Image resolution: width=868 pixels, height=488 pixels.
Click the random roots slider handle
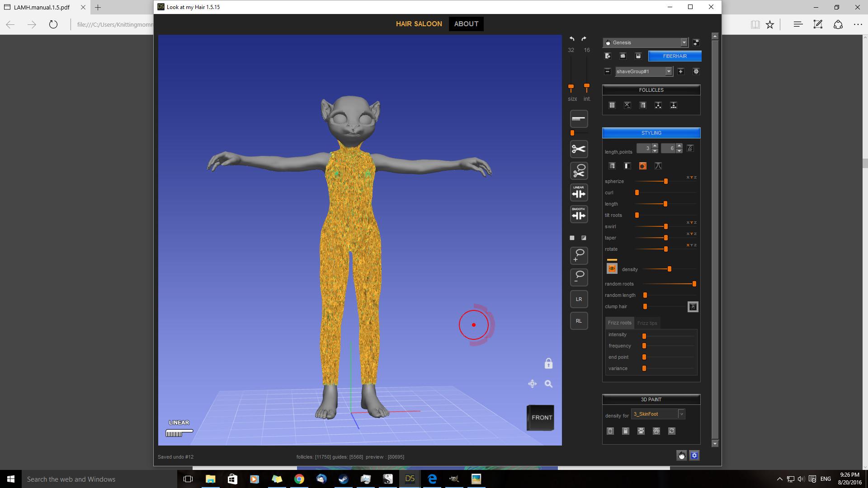point(694,284)
